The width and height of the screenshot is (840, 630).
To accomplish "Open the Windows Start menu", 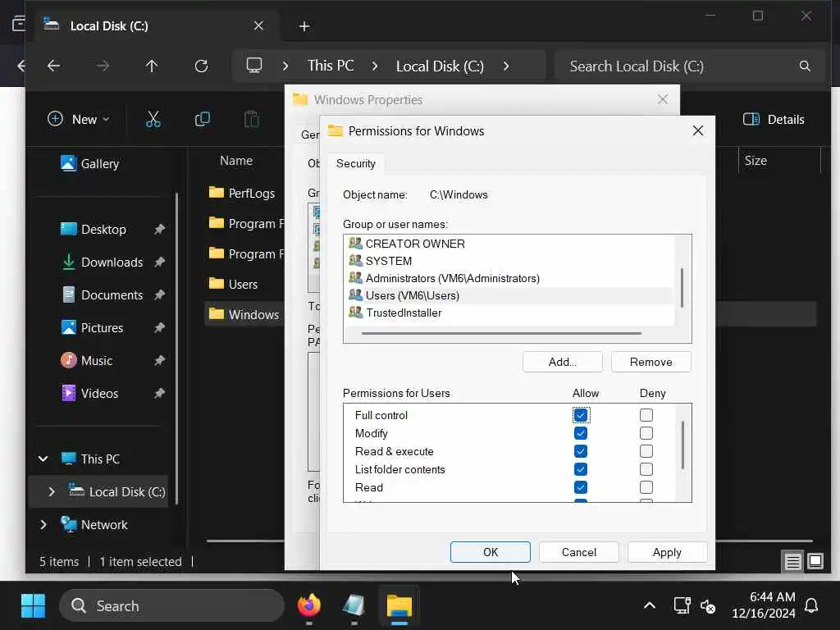I will pos(33,606).
